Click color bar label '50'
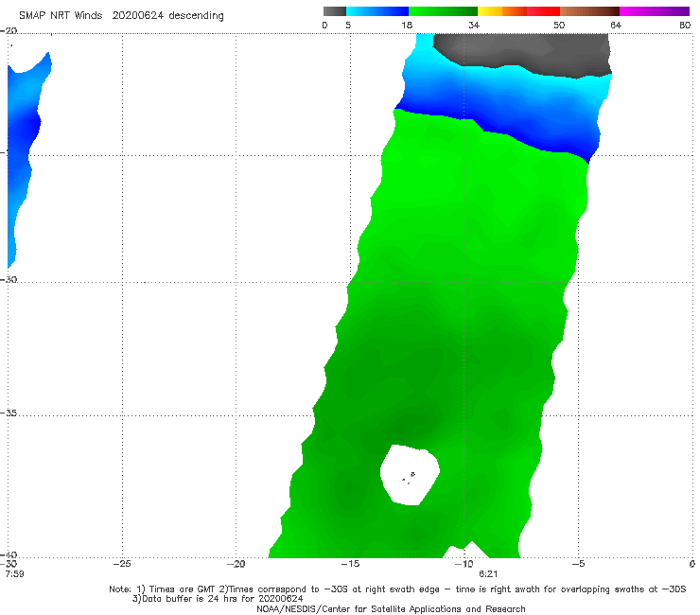Viewport: 700px width, 615px height. [x=559, y=26]
